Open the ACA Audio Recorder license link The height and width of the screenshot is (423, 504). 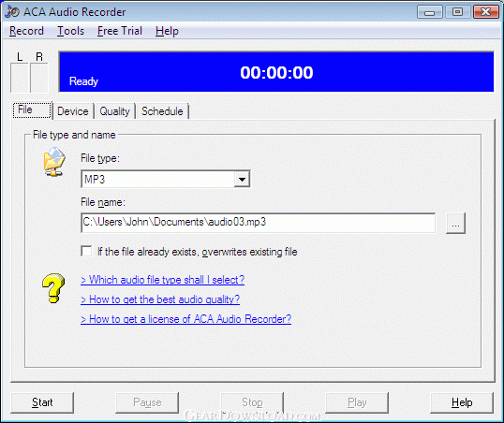coord(185,319)
